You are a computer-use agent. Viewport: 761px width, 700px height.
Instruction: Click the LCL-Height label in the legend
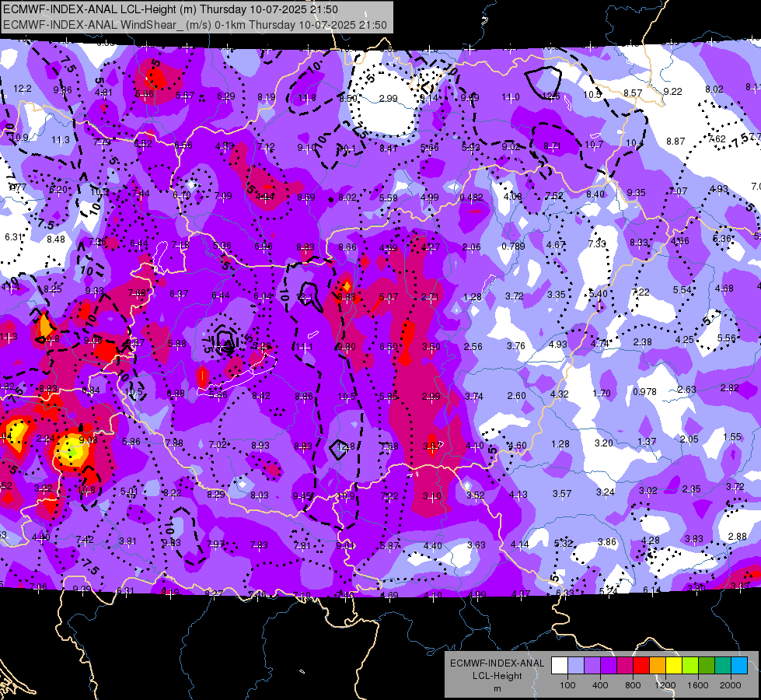click(x=497, y=676)
